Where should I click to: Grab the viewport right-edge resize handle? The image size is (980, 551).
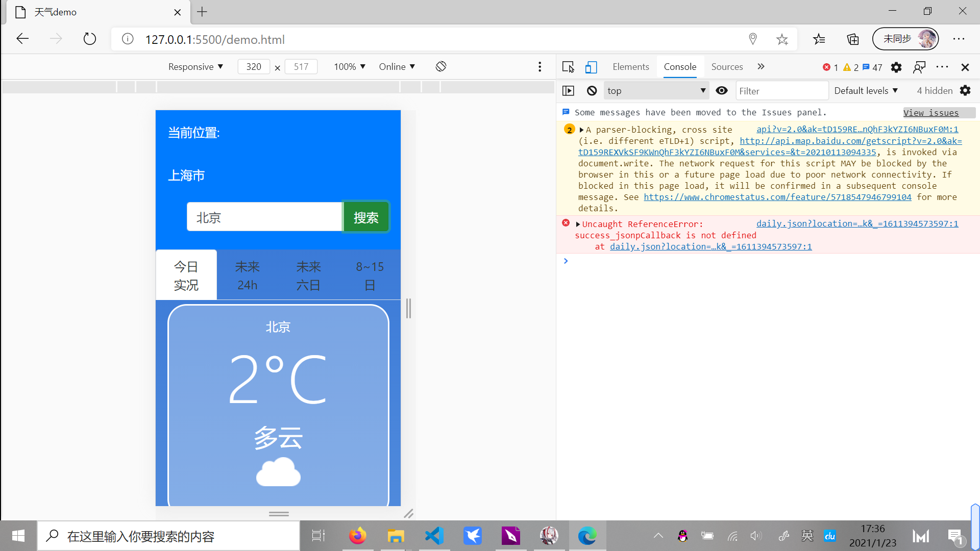pyautogui.click(x=408, y=308)
